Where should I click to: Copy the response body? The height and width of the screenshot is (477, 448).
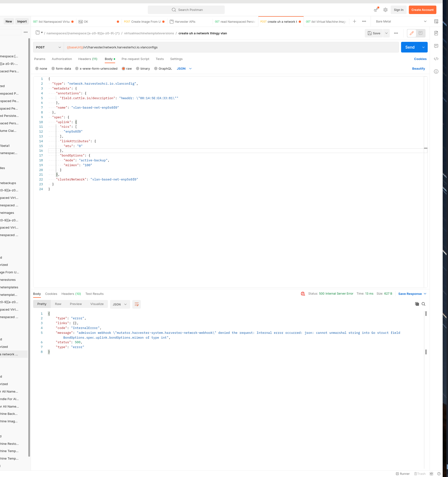[417, 304]
